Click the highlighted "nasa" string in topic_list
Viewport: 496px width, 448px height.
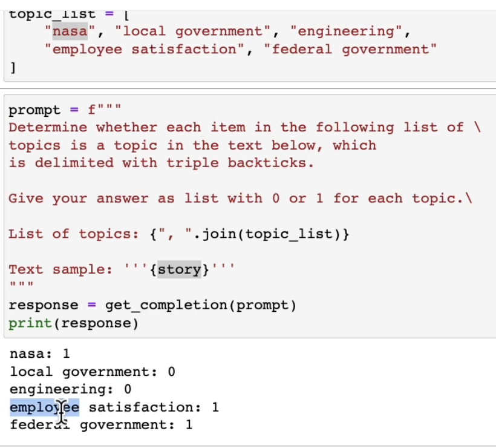(70, 31)
